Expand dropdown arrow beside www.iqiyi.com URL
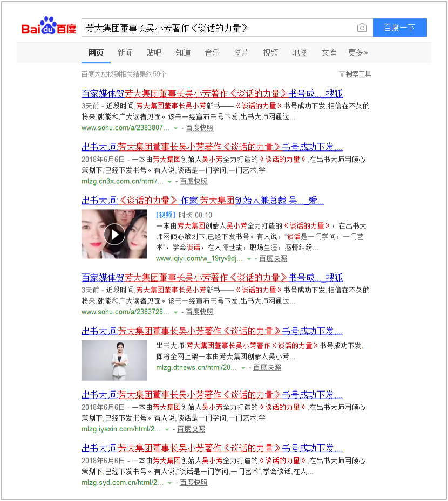This screenshot has width=448, height=501. pos(249,259)
